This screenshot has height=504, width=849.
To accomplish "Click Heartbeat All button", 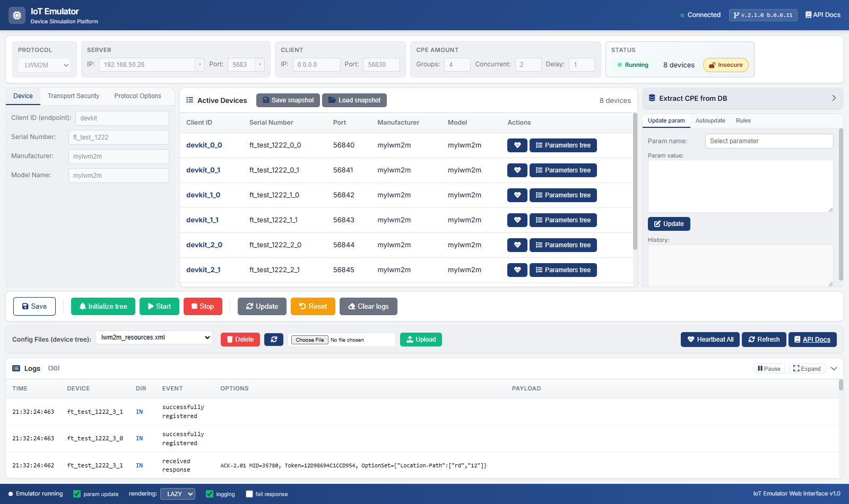I will (711, 340).
